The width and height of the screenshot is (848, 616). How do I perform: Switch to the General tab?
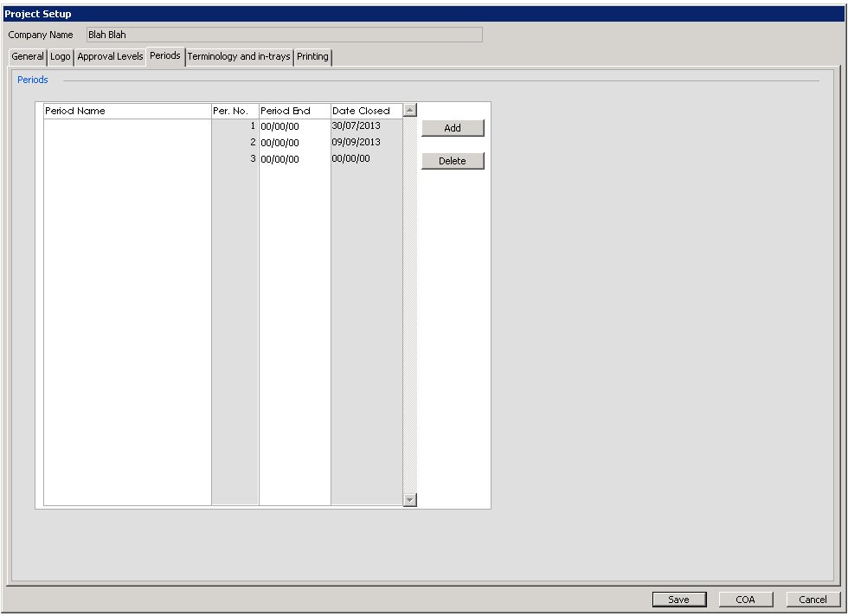(x=27, y=56)
